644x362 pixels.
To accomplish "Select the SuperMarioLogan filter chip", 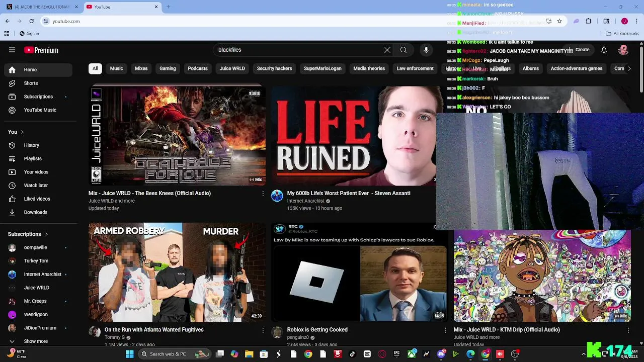I will (x=323, y=68).
